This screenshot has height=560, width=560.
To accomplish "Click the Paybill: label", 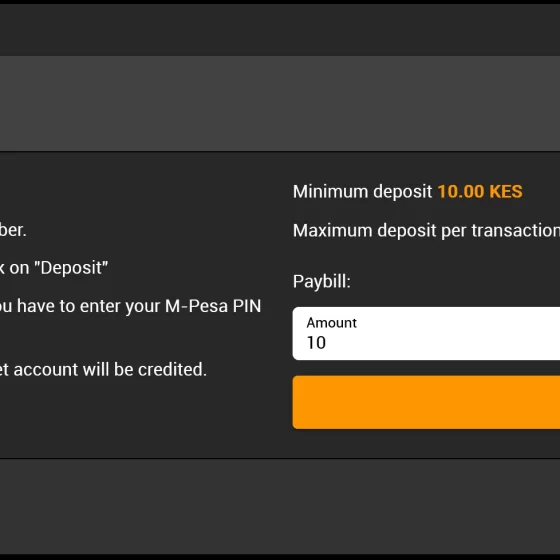I will tap(322, 282).
